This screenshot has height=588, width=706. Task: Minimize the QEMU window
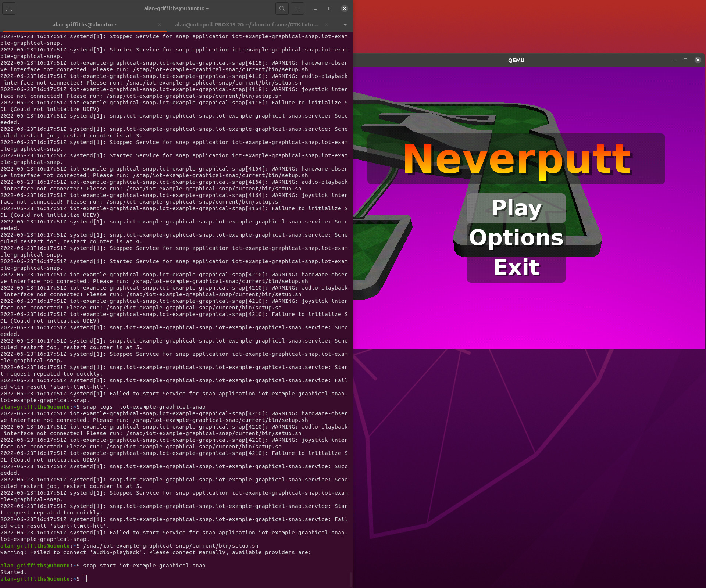pyautogui.click(x=673, y=60)
